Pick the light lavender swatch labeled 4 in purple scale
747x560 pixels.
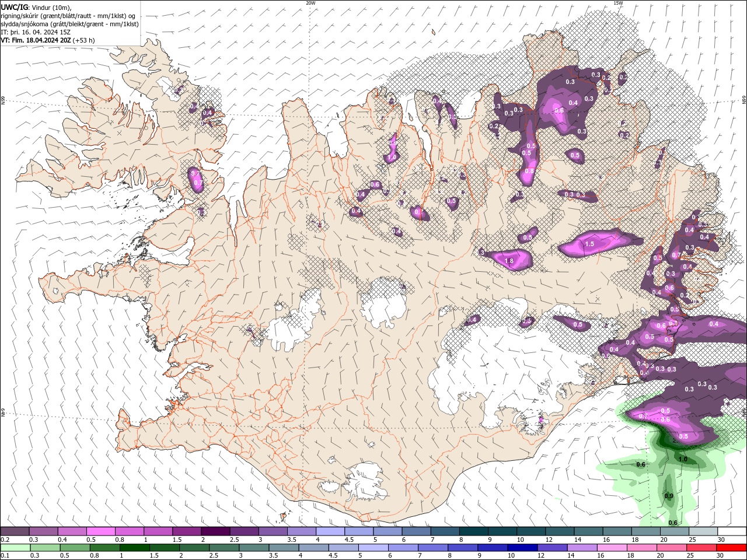[330, 531]
